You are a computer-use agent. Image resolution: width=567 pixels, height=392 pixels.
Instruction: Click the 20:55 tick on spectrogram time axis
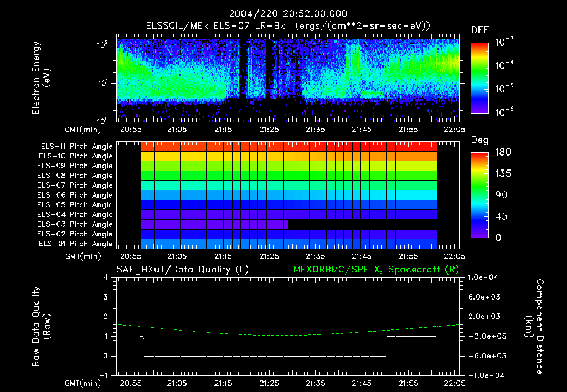point(131,130)
